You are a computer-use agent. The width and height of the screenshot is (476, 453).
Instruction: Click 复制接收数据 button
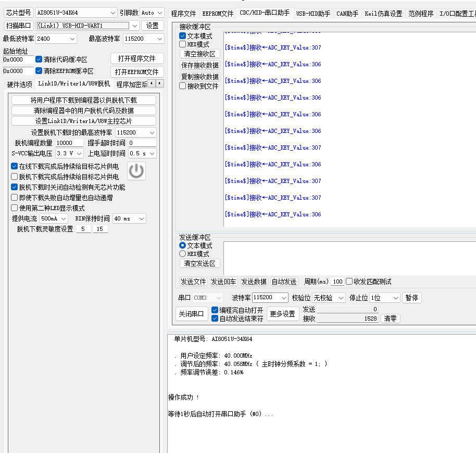200,76
